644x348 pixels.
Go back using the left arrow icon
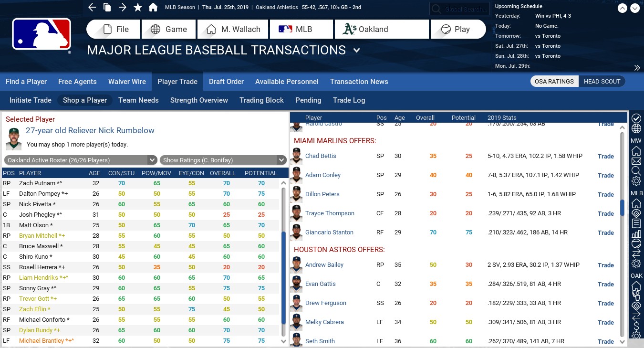coord(93,7)
